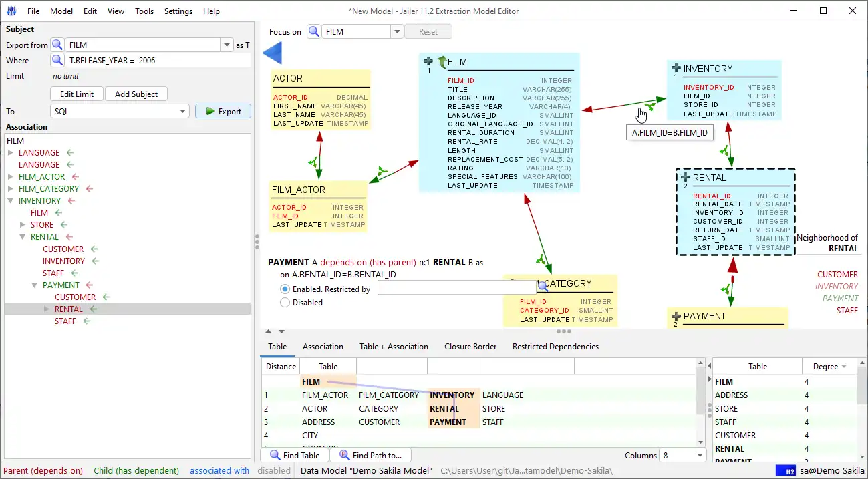This screenshot has width=868, height=479.
Task: Click the blue back arrow in diagram
Action: click(x=273, y=53)
